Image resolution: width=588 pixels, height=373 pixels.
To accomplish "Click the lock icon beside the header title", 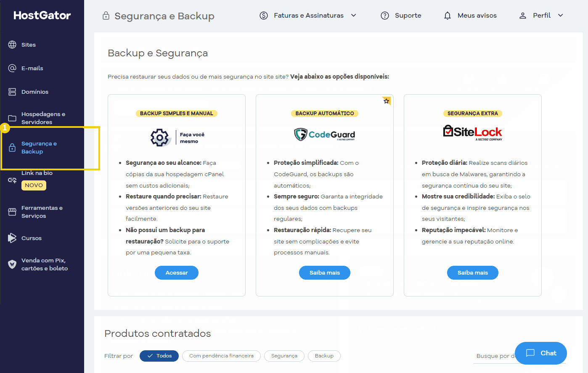I will tap(106, 16).
